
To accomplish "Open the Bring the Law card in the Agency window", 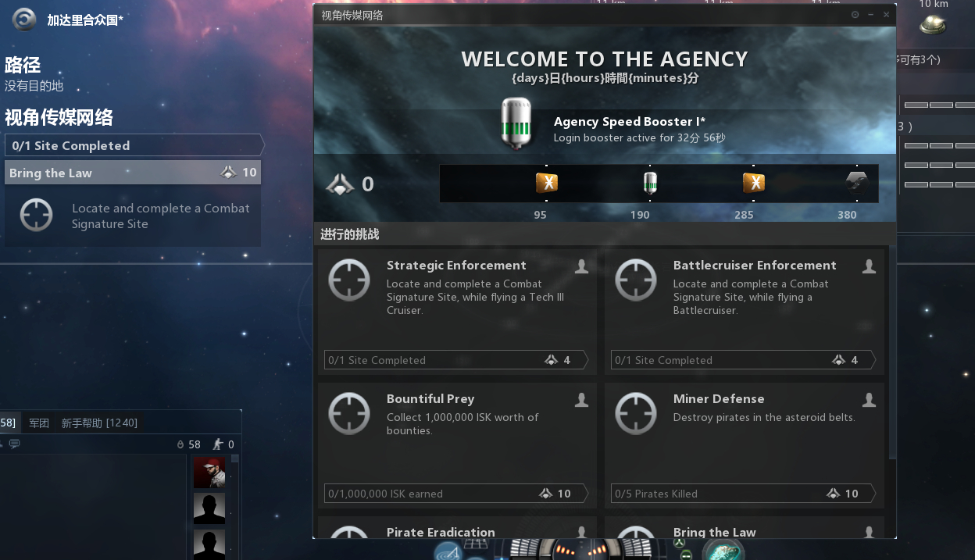I will [745, 528].
